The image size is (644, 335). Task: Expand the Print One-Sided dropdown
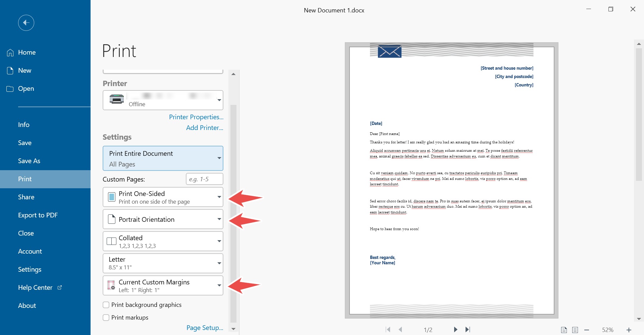[163, 197]
